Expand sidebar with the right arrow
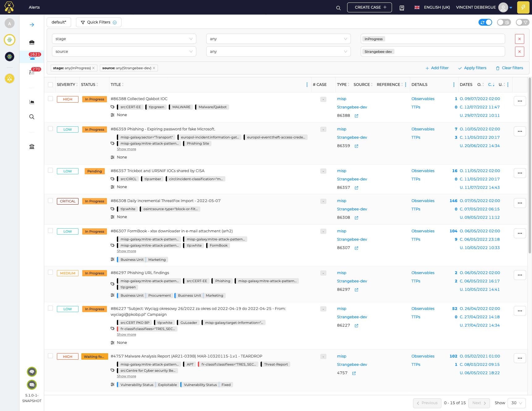This screenshot has width=532, height=411. click(x=32, y=25)
